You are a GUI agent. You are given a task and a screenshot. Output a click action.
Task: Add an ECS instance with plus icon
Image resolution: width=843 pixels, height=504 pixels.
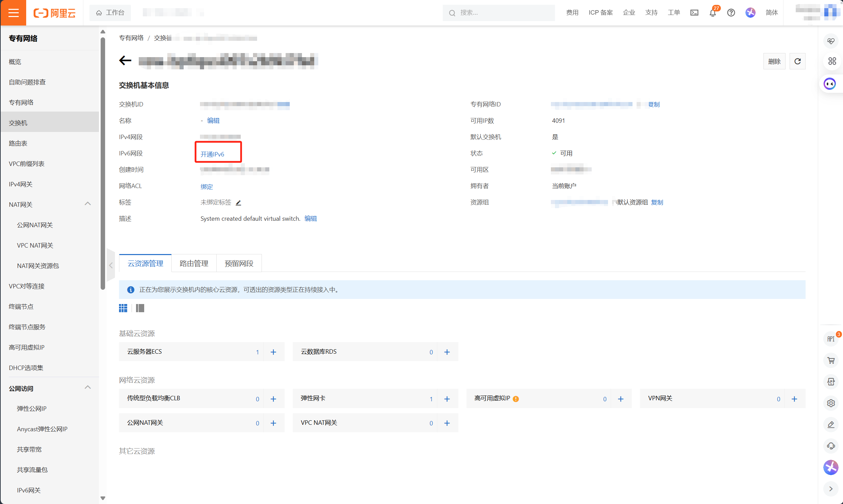(x=273, y=352)
